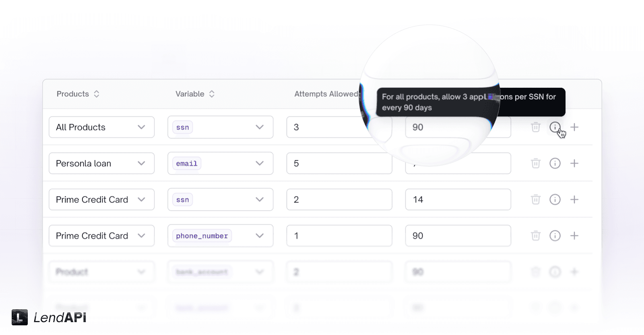Screen dimensions: 644x335
Task: Click the LendAPI logo
Action: (48, 318)
